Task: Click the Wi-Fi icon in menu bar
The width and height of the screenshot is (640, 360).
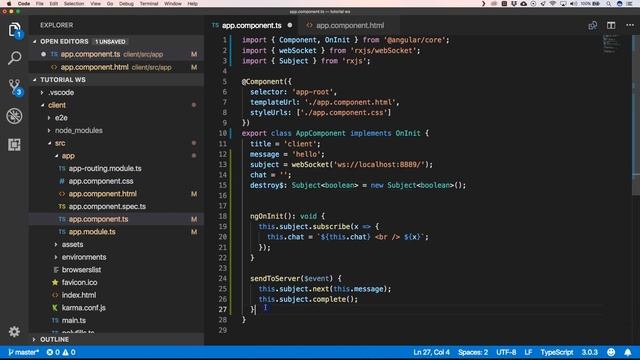Action: (x=553, y=3)
